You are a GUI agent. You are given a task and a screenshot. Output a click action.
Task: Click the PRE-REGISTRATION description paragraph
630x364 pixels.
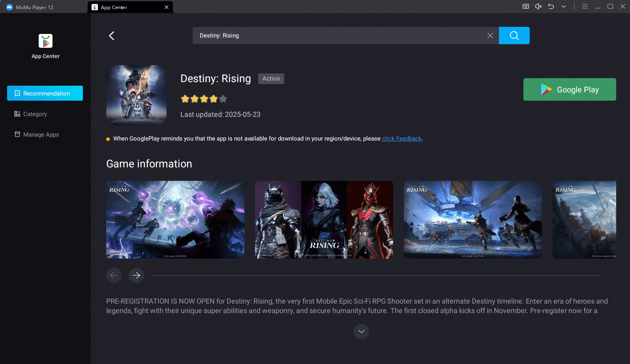(357, 306)
